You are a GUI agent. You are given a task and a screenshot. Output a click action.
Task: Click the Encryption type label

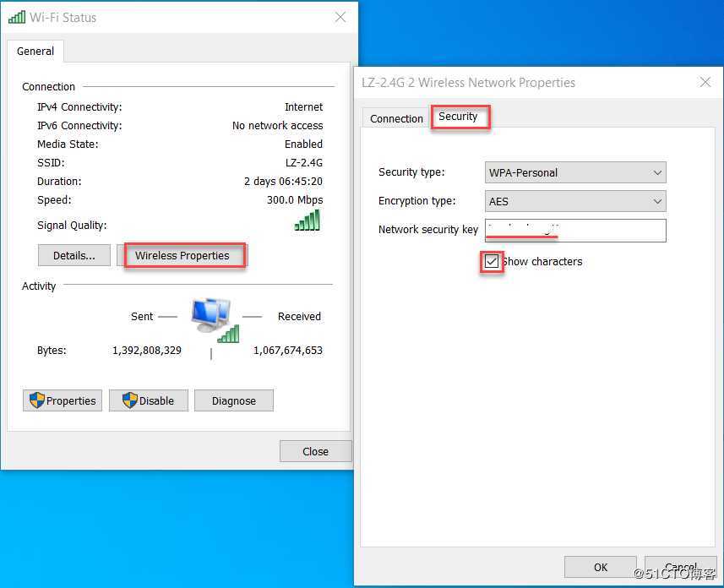click(417, 201)
